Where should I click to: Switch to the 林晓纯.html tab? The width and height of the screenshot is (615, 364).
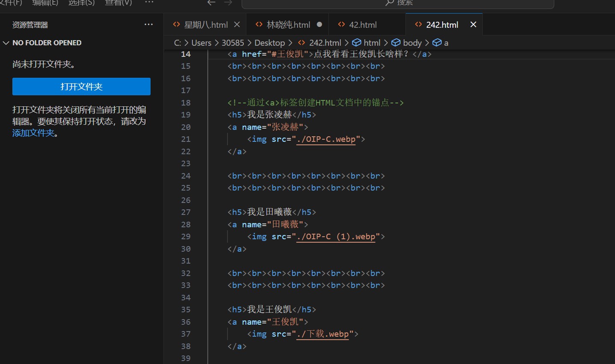click(288, 25)
